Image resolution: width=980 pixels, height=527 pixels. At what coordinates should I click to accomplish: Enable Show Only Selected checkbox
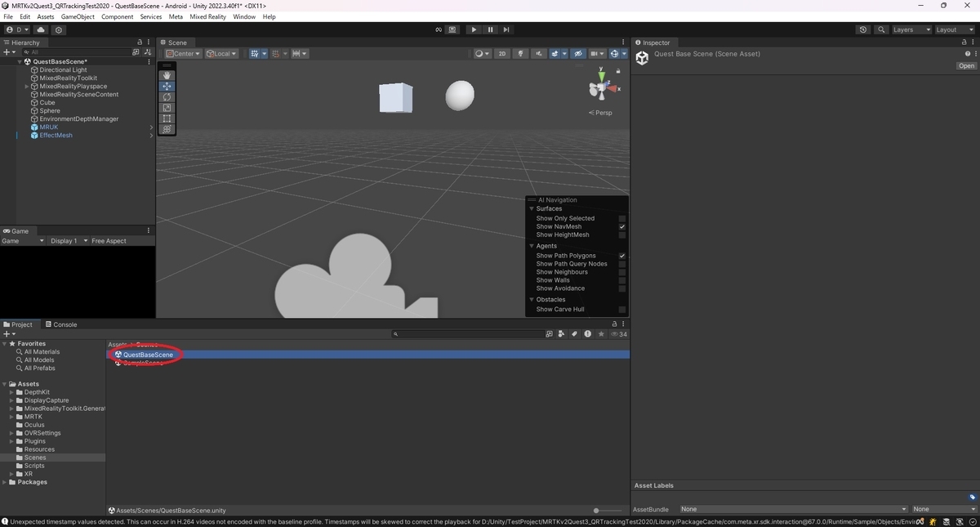(x=622, y=218)
